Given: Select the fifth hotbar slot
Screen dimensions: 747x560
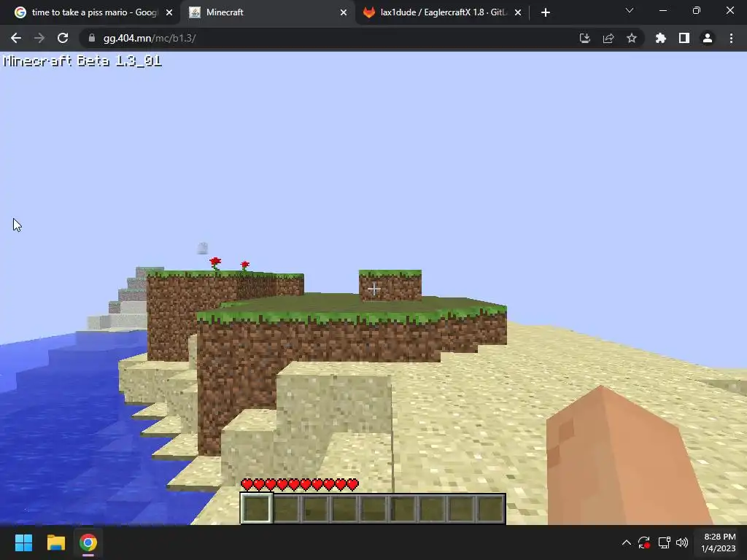Looking at the screenshot, I should pos(373,508).
